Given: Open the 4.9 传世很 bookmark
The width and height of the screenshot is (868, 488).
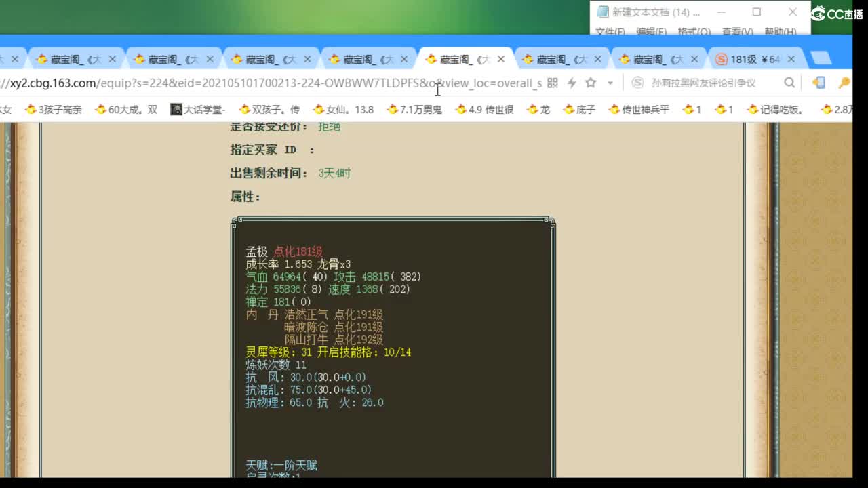Looking at the screenshot, I should pos(484,109).
